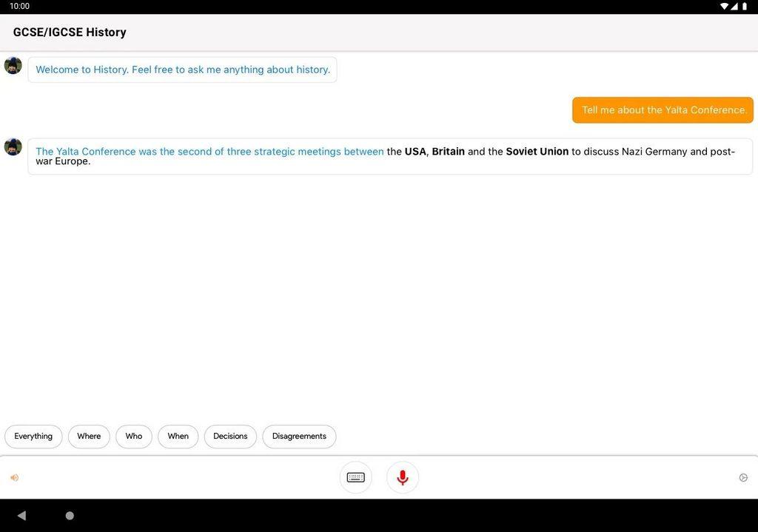Tap the Who suggestion chip

coord(134,437)
